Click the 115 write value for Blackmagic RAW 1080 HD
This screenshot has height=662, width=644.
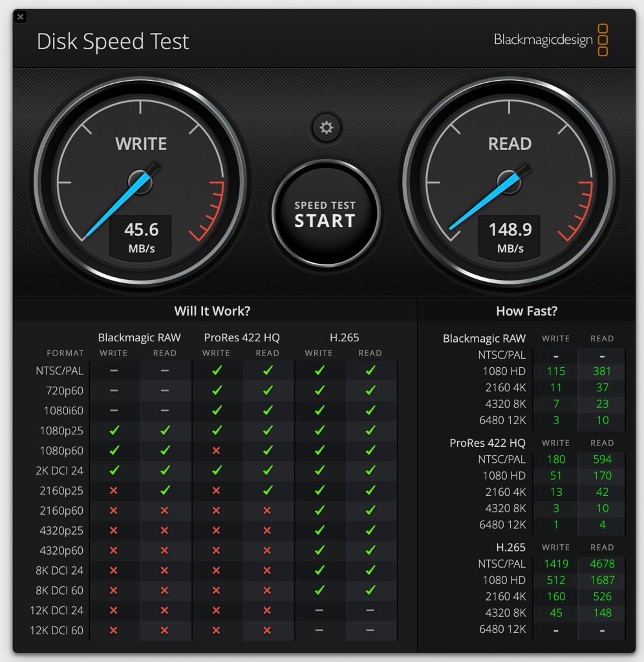pyautogui.click(x=555, y=371)
